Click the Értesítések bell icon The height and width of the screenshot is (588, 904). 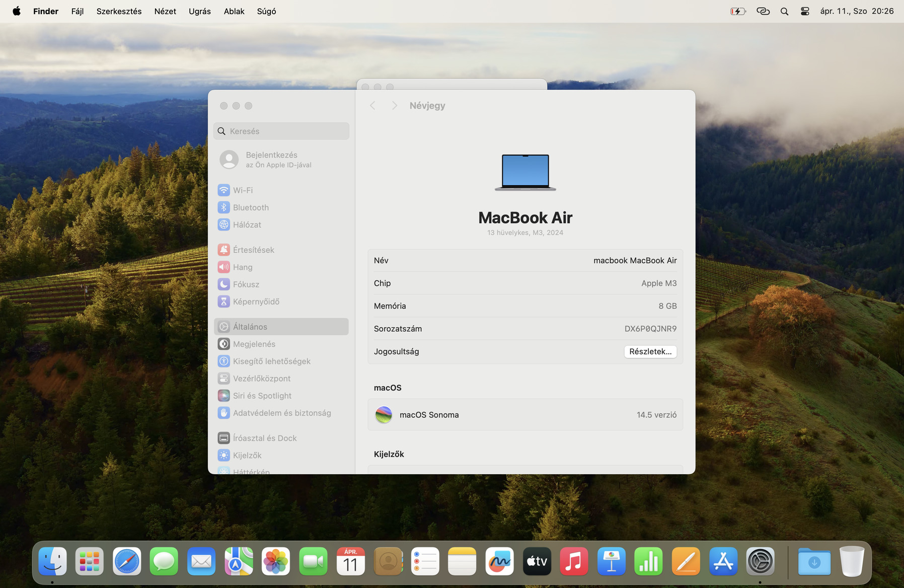tap(223, 250)
